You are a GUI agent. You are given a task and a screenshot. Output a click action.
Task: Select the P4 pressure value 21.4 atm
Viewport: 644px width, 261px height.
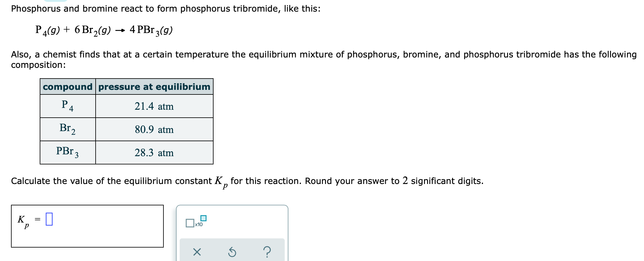(154, 106)
